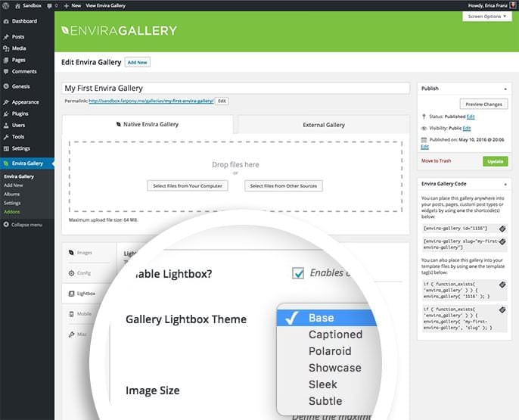Copy the template tag with slug
519x420 pixels.
coord(502,310)
